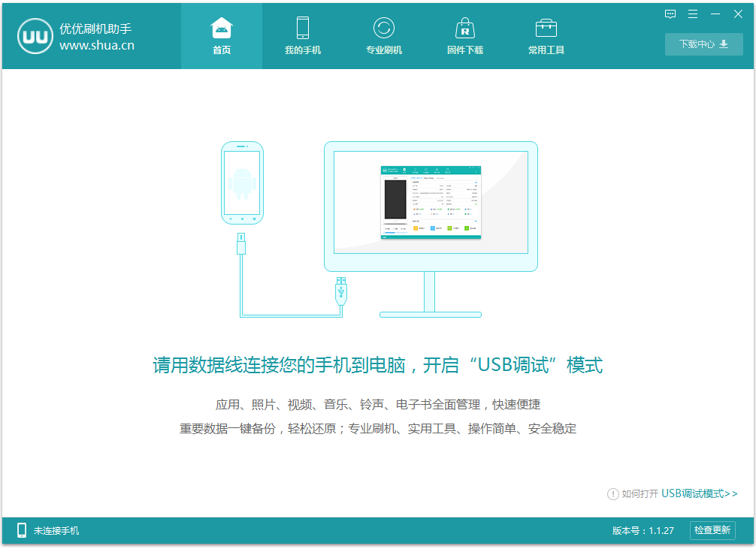This screenshot has height=549, width=756.
Task: Click the 未连接手机 status text
Action: click(56, 530)
